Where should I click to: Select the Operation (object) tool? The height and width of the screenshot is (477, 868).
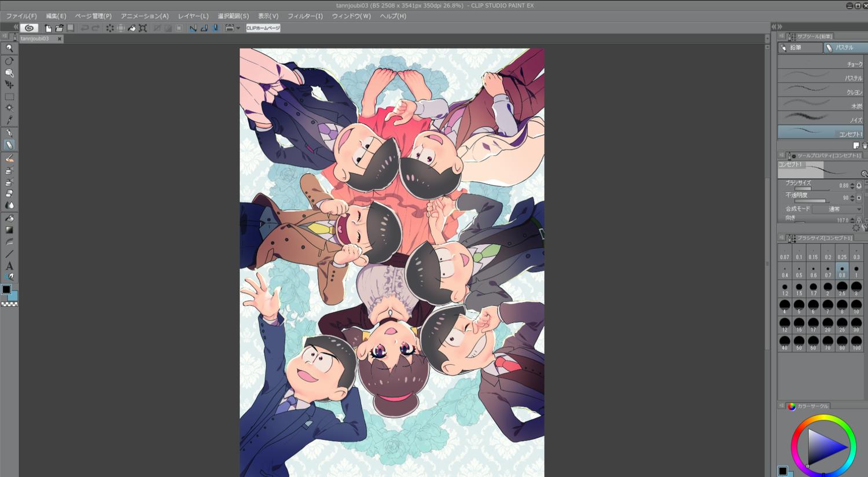point(9,73)
